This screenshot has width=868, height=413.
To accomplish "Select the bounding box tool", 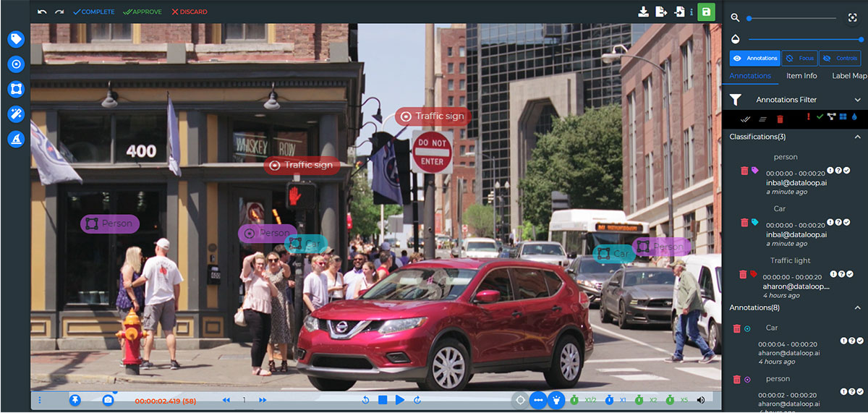I will (16, 89).
